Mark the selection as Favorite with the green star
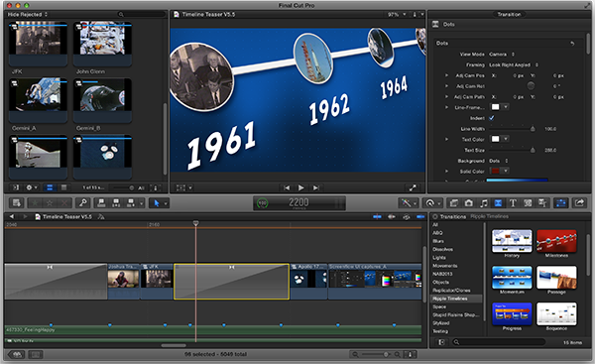Image resolution: width=595 pixels, height=364 pixels. click(35, 203)
